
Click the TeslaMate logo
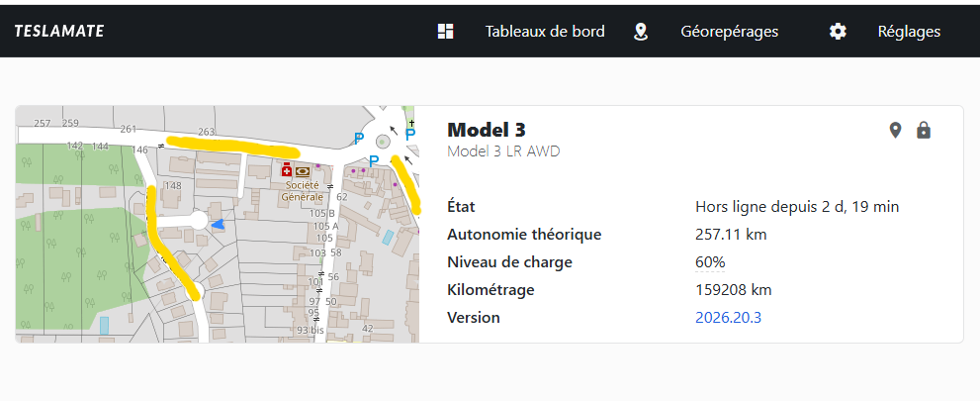pos(59,32)
